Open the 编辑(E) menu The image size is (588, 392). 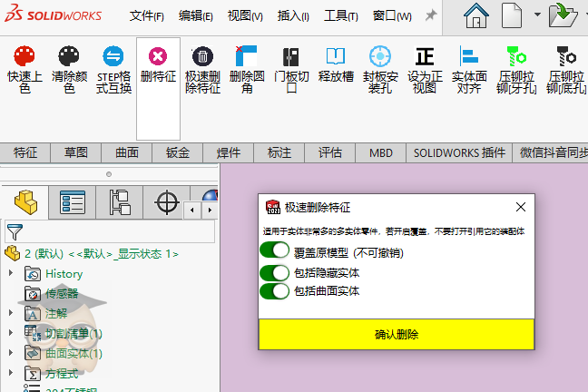196,15
